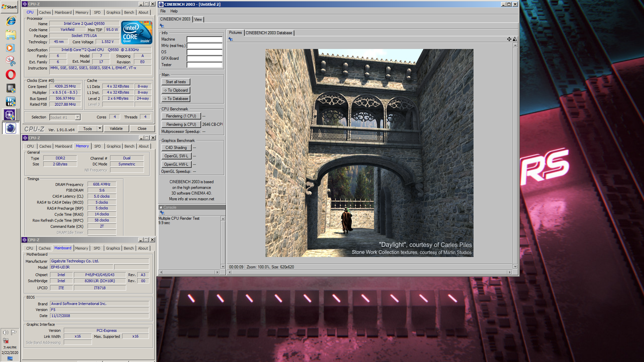Open the volume speaker tray icon

[5, 332]
